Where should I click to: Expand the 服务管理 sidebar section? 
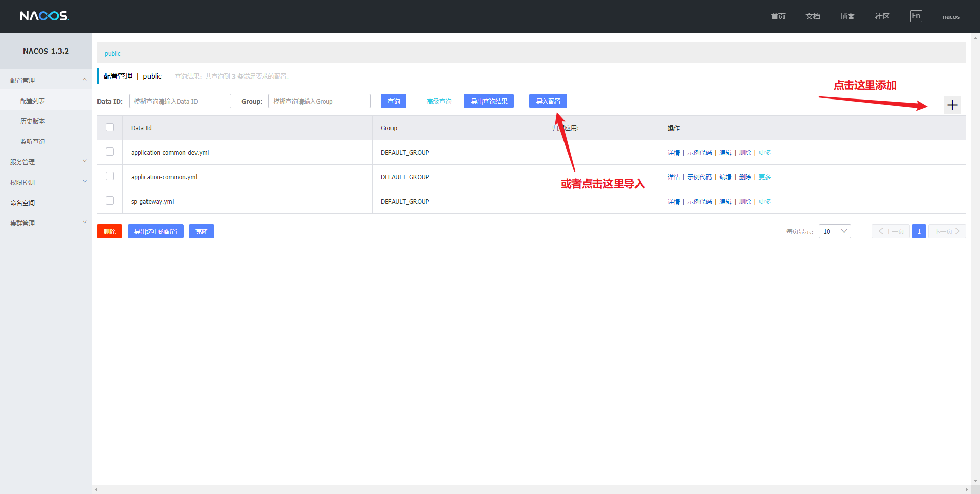[46, 162]
